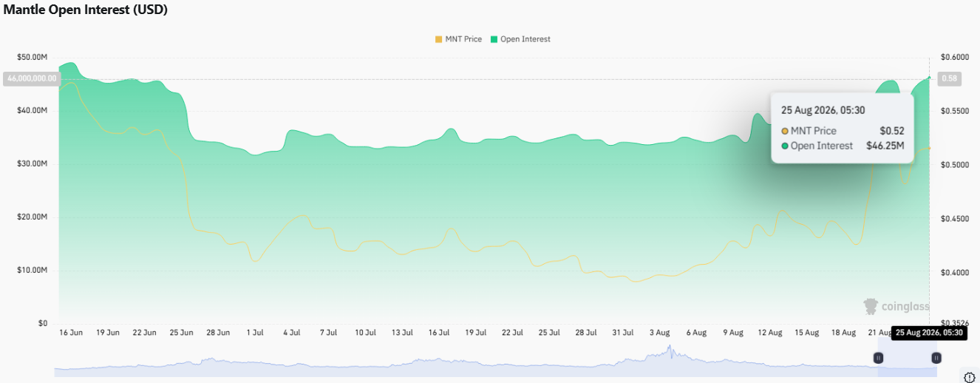Click the 6 Aug x-axis label
Screen dimensions: 980x383
coord(696,333)
